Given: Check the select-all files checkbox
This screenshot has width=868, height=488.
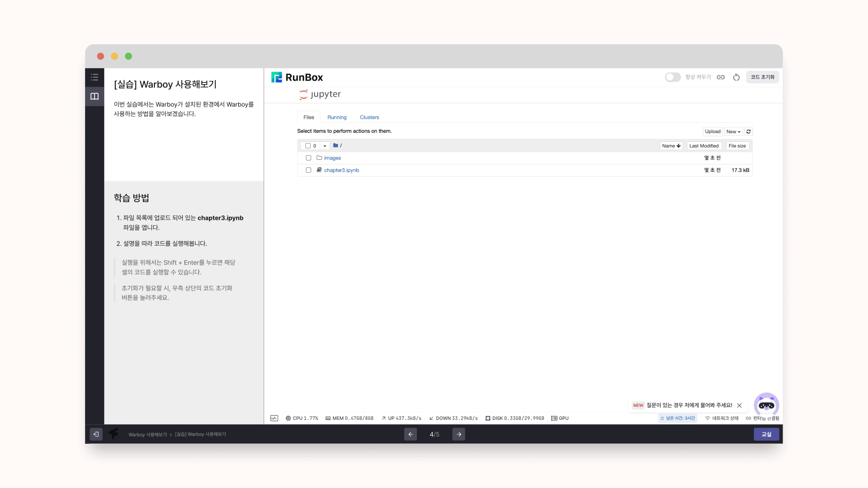Looking at the screenshot, I should [x=308, y=146].
